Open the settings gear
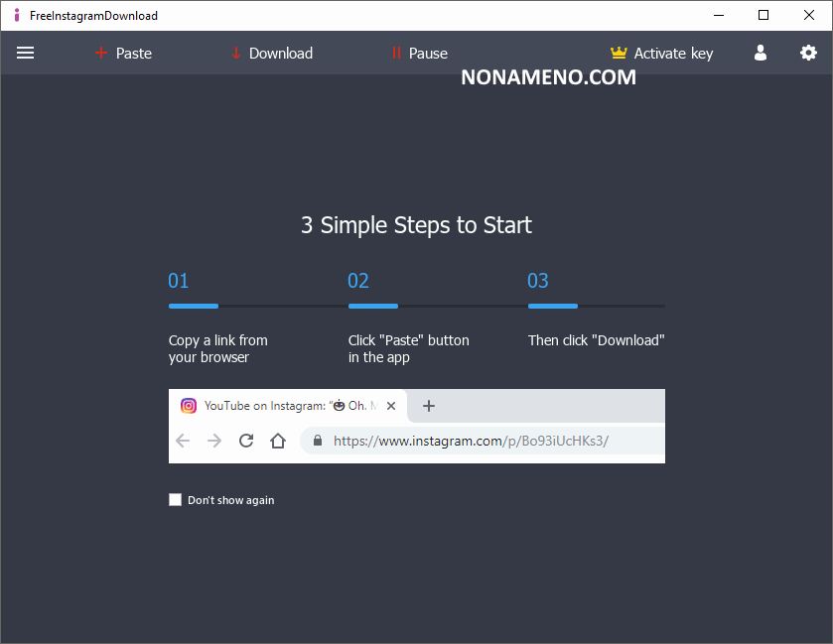This screenshot has width=833, height=644. pyautogui.click(x=808, y=54)
